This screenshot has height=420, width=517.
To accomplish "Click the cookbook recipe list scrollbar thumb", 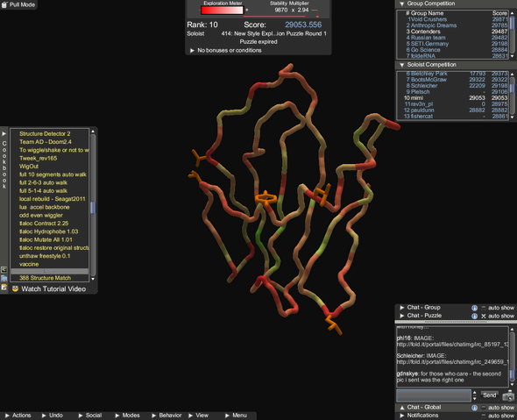I will click(x=93, y=208).
